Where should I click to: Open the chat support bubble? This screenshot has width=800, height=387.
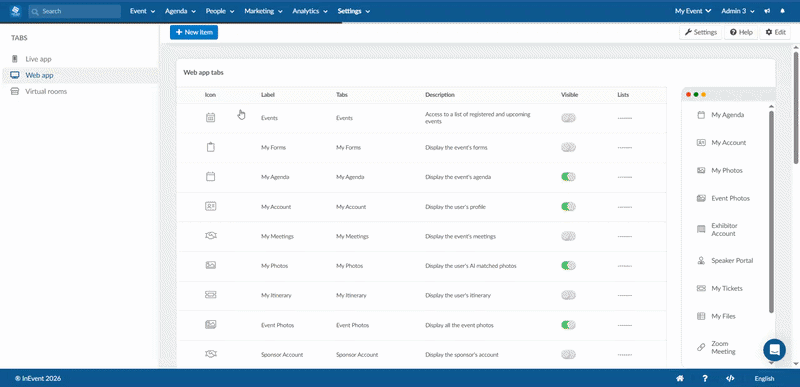(774, 350)
